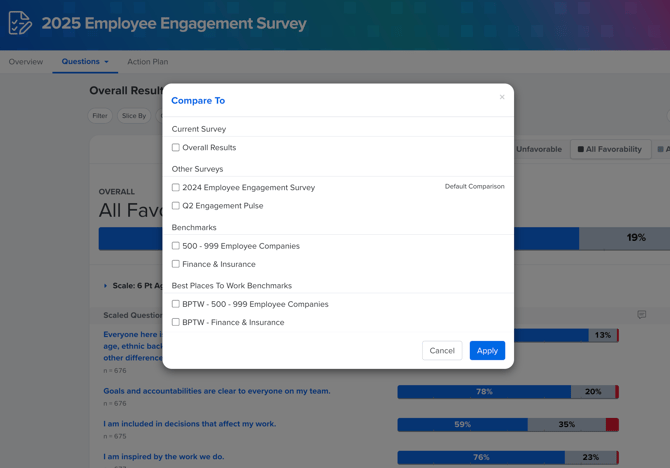Viewport: 670px width, 468px height.
Task: Click the 78% favorable bar segment
Action: [x=484, y=391]
